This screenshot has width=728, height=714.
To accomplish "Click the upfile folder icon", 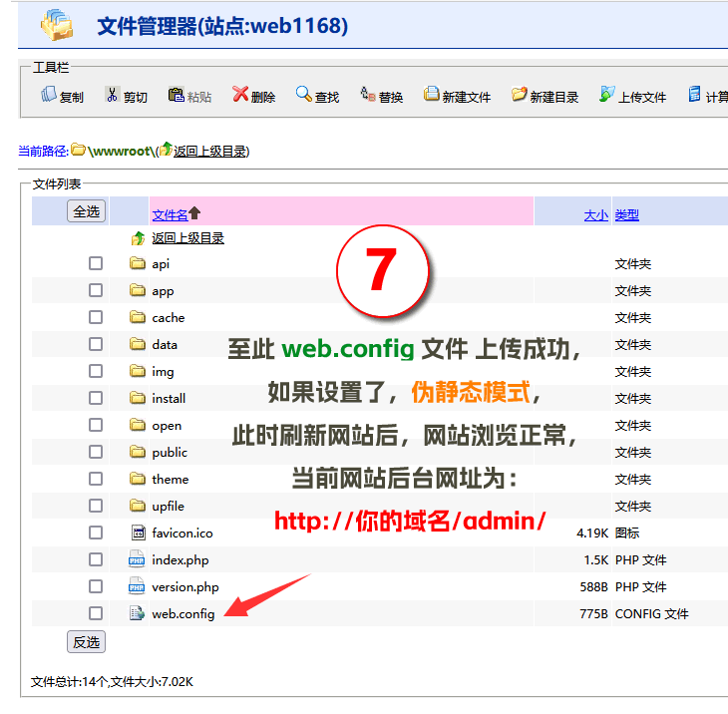I will pos(138,506).
